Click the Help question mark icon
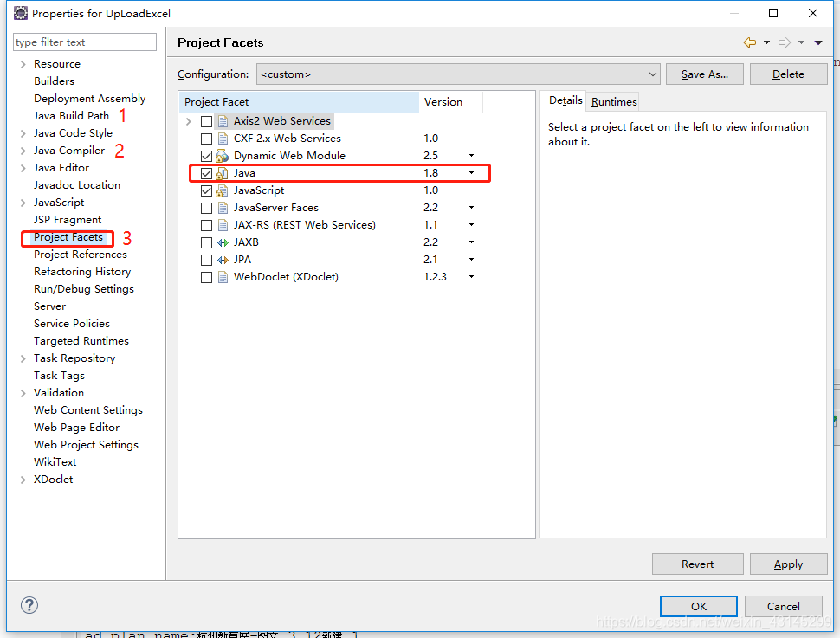The height and width of the screenshot is (638, 840). (29, 605)
